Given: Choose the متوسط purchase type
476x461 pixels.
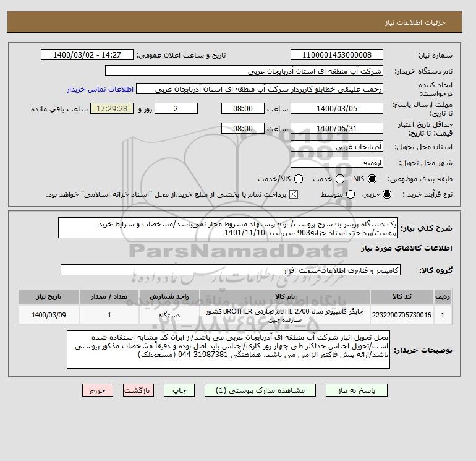Looking at the screenshot, I should [x=351, y=194].
